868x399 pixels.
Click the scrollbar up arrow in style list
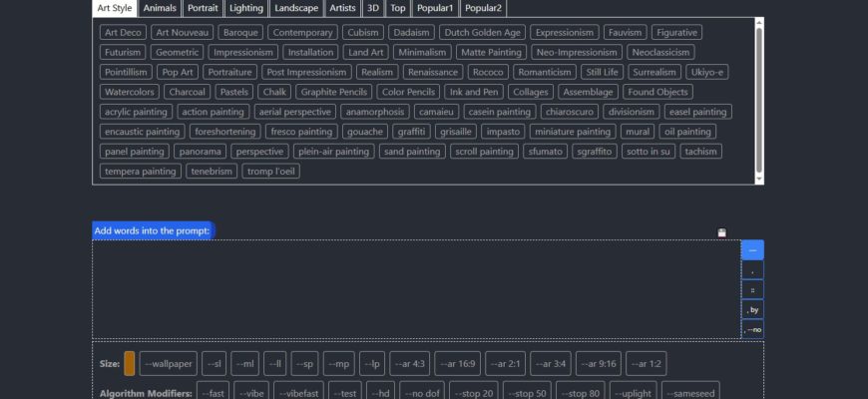pyautogui.click(x=759, y=22)
